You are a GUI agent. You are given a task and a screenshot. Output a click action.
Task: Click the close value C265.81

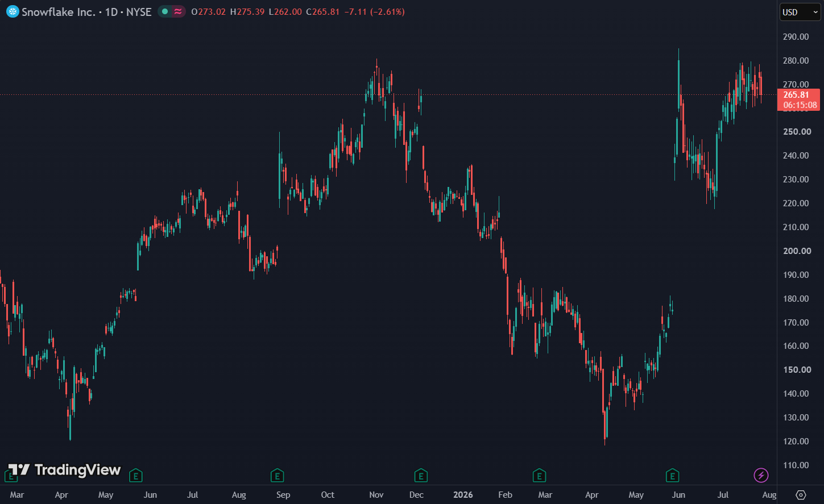[323, 12]
